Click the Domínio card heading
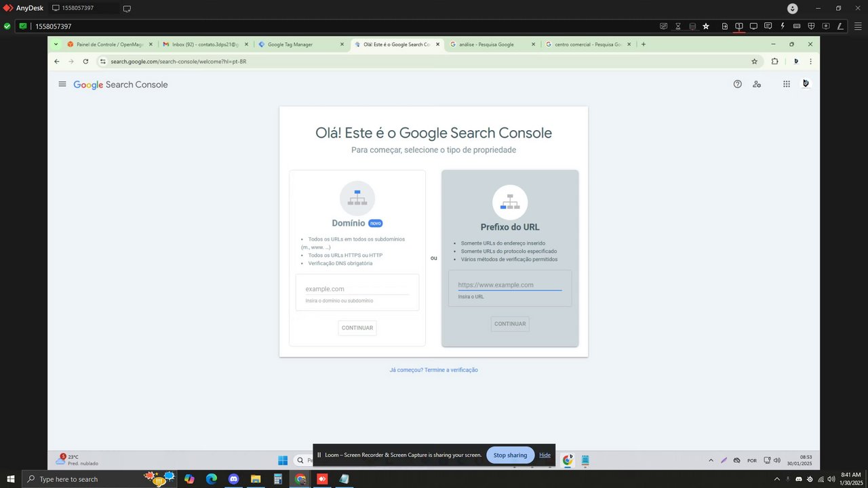 [x=349, y=223]
